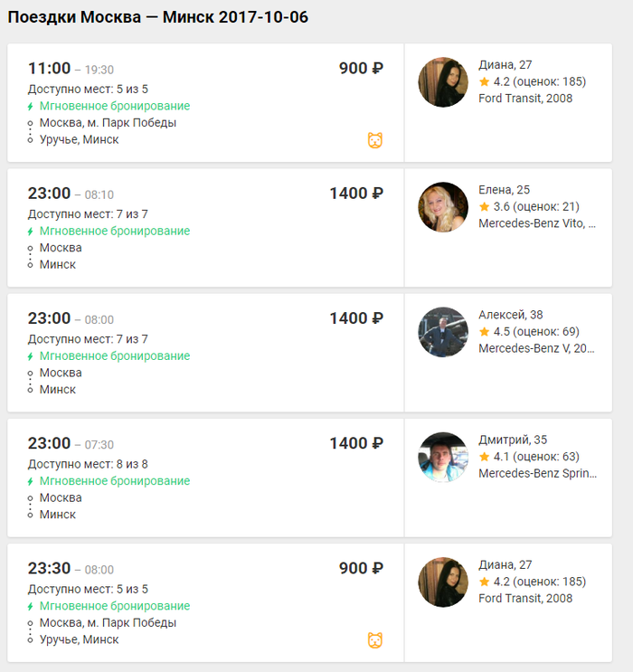Click the lightning bolt icon on the 23:30 trip
This screenshot has width=633, height=672.
coord(31,607)
